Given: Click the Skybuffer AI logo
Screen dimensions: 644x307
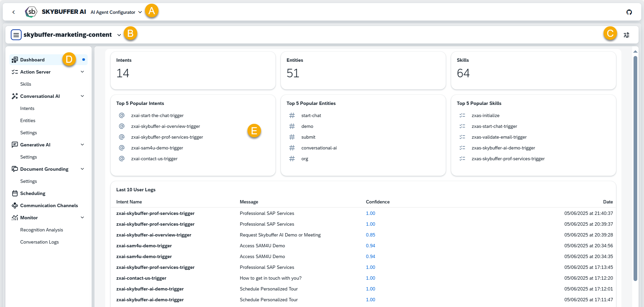Looking at the screenshot, I should [x=31, y=12].
